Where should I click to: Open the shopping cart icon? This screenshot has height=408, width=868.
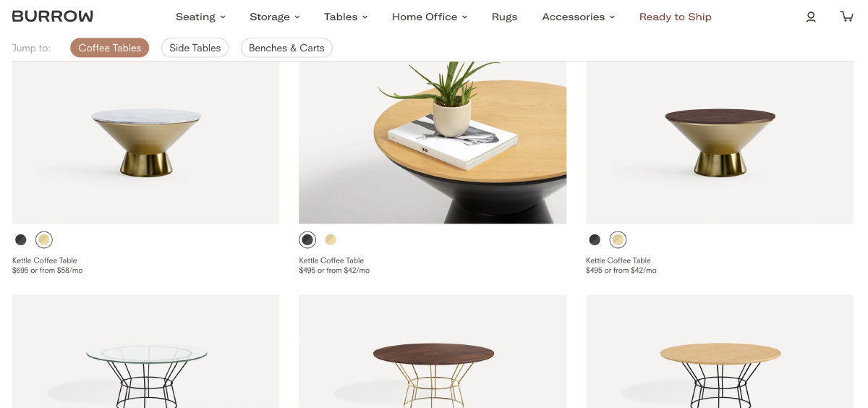[846, 16]
